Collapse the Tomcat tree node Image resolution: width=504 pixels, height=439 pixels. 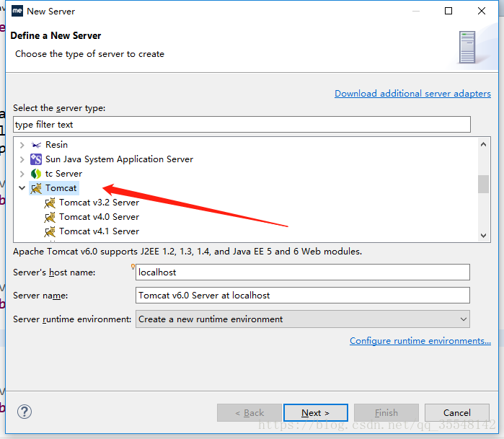tap(22, 188)
